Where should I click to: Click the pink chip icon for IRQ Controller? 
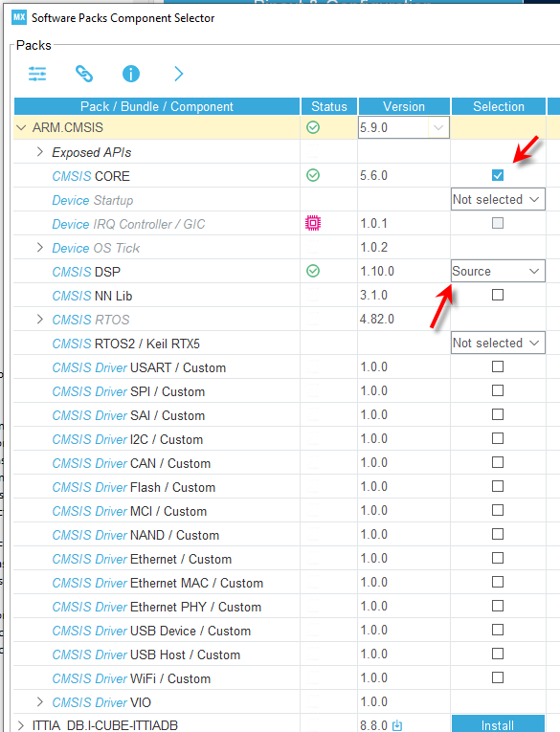click(313, 223)
